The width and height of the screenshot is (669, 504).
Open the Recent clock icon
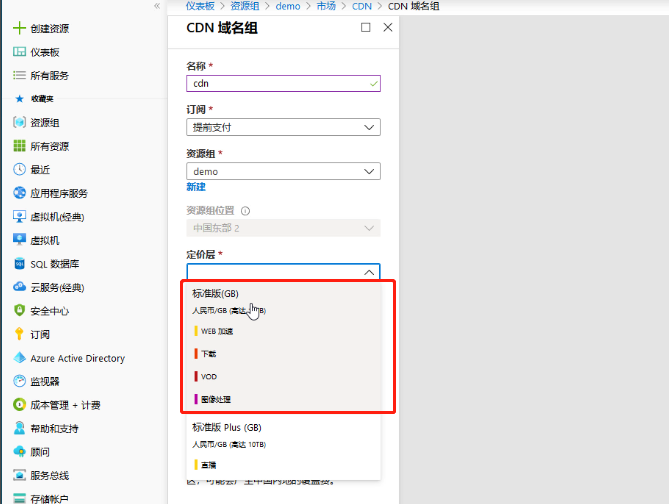click(x=19, y=169)
